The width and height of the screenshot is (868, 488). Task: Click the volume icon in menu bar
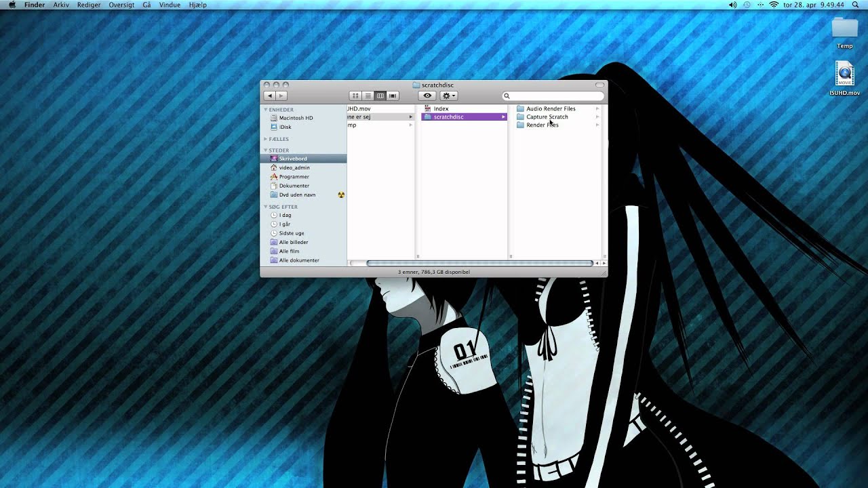coord(732,5)
